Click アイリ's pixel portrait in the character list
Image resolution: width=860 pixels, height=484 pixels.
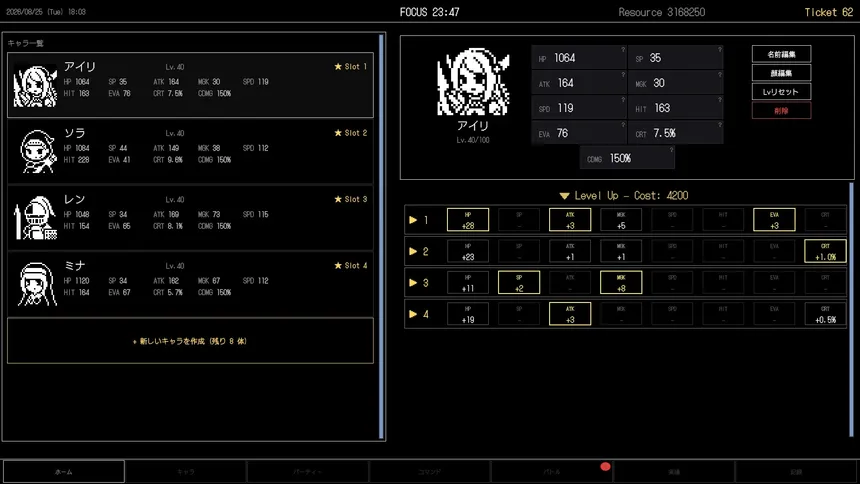(35, 85)
